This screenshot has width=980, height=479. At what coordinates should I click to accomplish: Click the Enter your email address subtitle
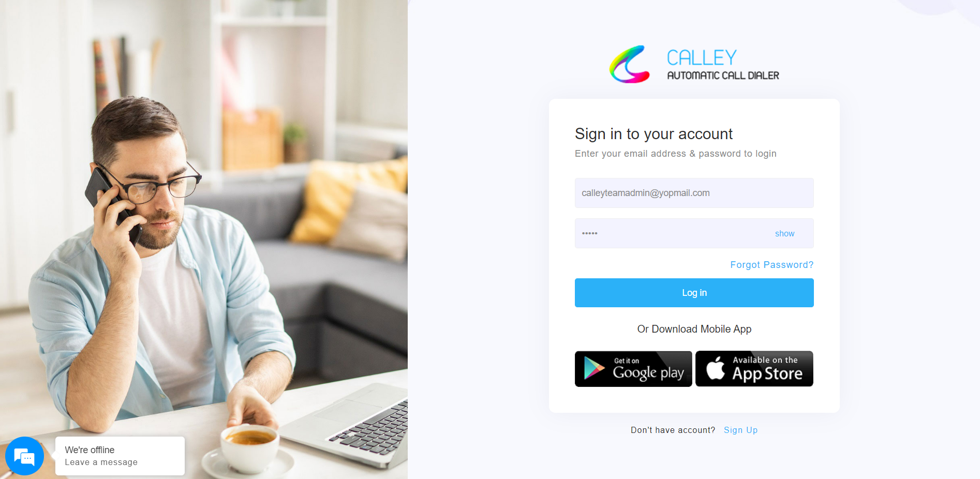[675, 154]
